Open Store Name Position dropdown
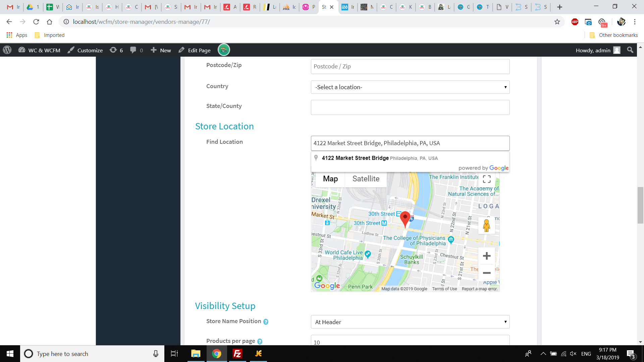The width and height of the screenshot is (644, 362). point(410,322)
